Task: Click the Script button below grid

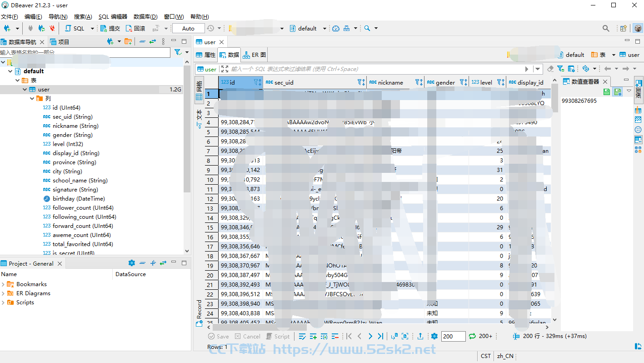Action: pos(277,337)
